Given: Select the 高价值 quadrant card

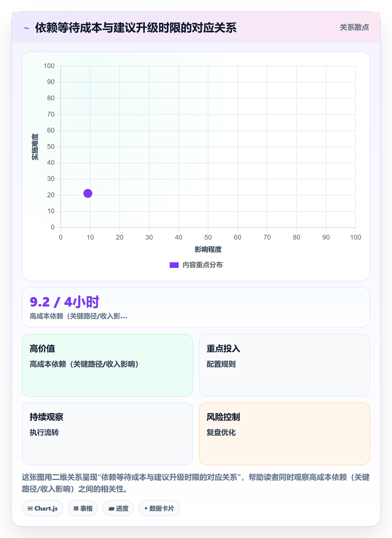Looking at the screenshot, I should click(x=108, y=365).
